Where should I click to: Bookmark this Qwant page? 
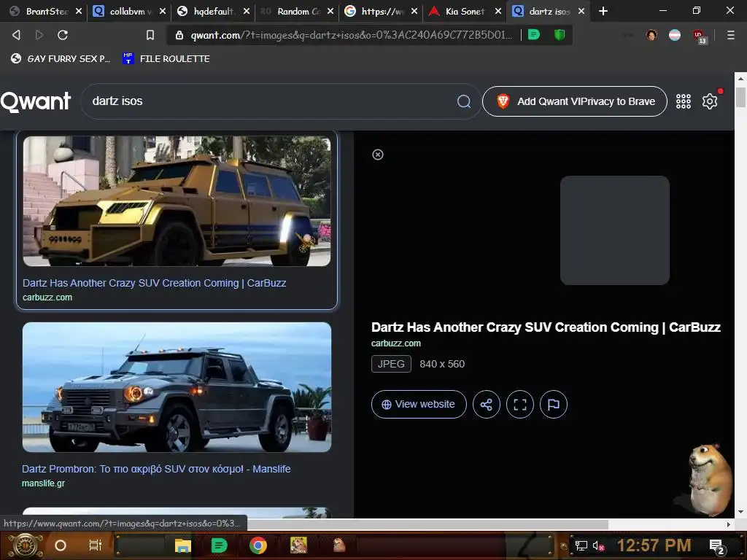(x=150, y=35)
